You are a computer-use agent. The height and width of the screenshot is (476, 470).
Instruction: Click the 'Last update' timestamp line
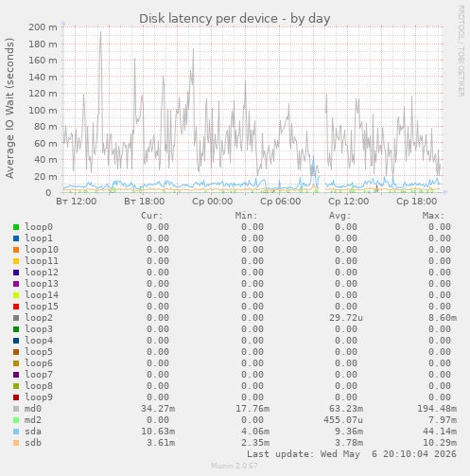pyautogui.click(x=352, y=454)
